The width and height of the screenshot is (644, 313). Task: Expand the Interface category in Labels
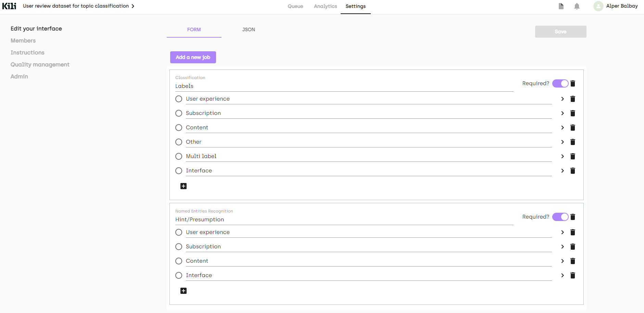click(562, 171)
